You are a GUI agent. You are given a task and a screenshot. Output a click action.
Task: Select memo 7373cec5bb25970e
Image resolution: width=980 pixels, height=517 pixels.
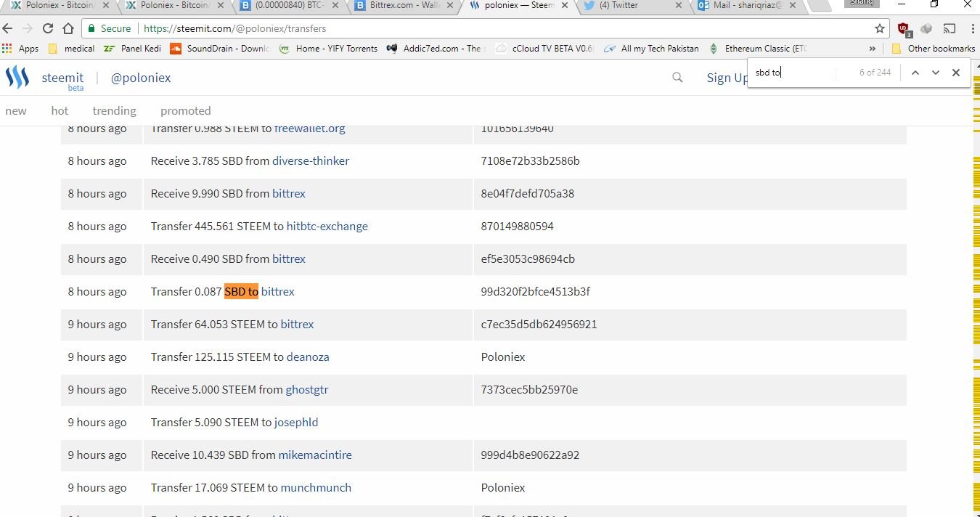529,390
